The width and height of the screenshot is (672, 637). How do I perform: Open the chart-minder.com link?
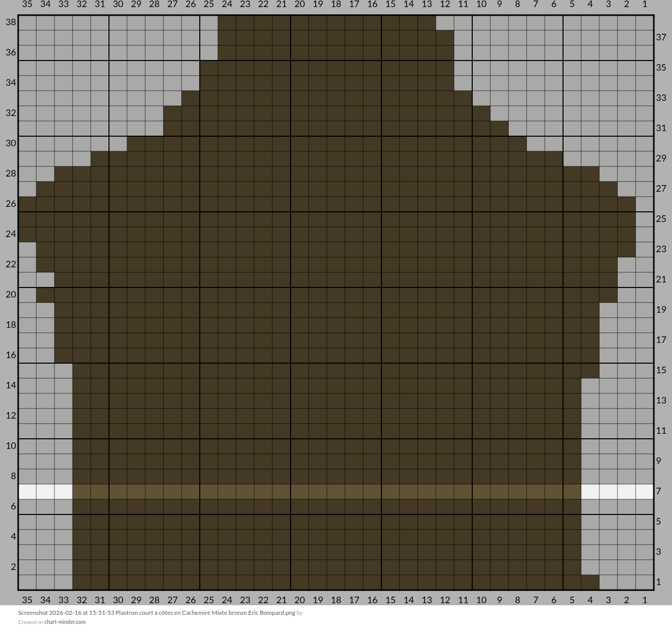pyautogui.click(x=65, y=622)
